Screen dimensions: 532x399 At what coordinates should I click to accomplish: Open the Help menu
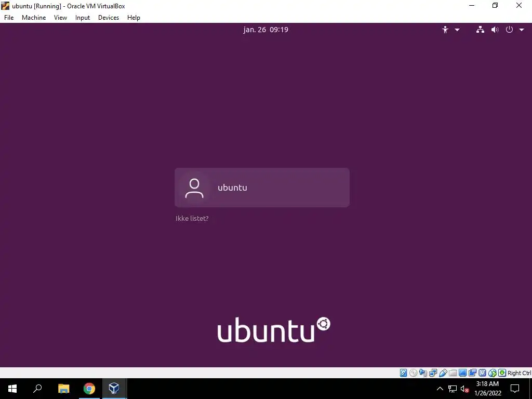point(134,18)
